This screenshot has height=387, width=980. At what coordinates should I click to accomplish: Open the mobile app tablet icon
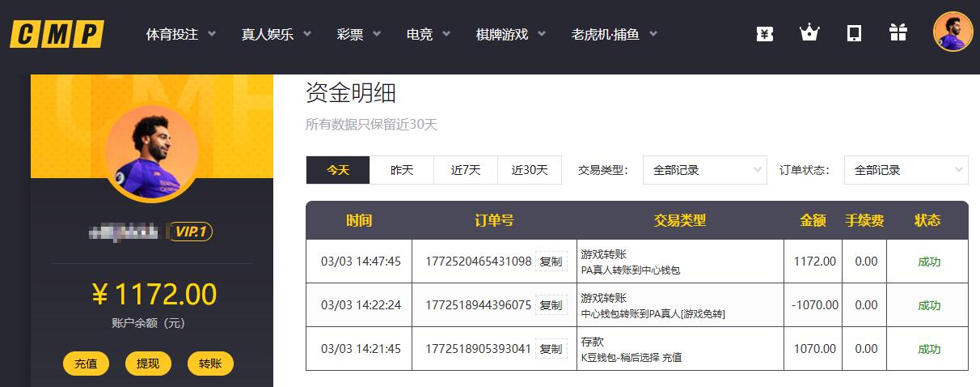854,33
